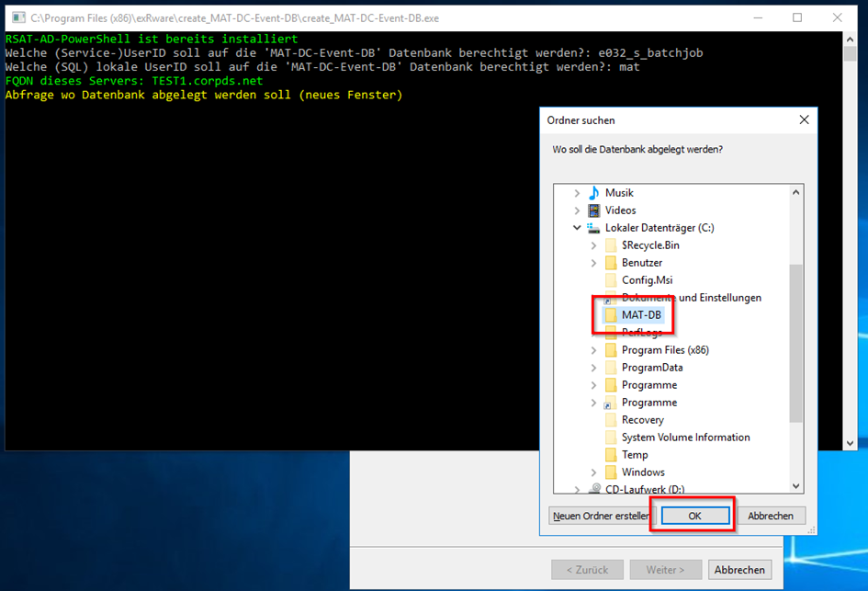
Task: Click the FQDN dieses Servers console line
Action: pyautogui.click(x=134, y=81)
